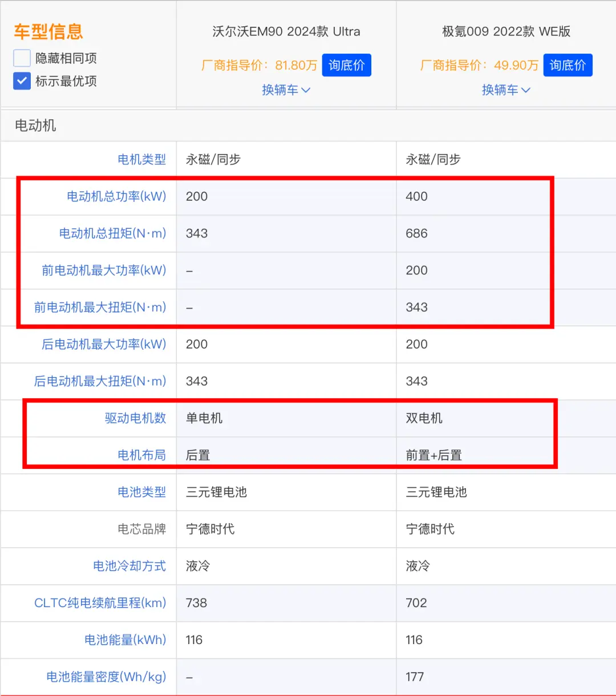
Task: Click 询底价 button for 沃尔沃EM90
Action: point(347,65)
